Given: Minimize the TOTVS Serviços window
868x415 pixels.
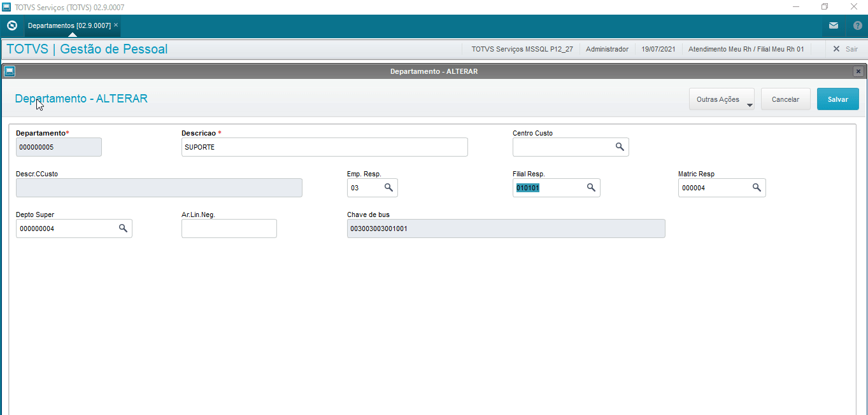Looking at the screenshot, I should pyautogui.click(x=796, y=7).
